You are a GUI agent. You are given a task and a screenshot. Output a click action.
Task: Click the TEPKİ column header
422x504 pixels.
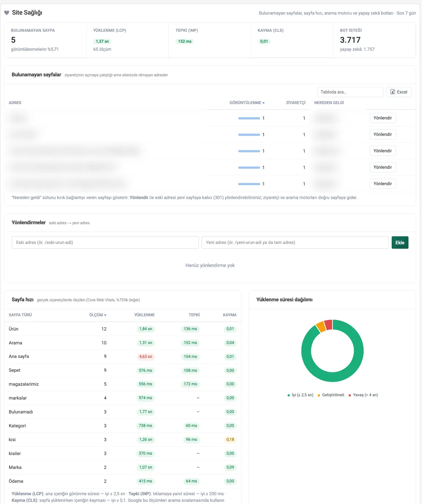[x=194, y=315]
